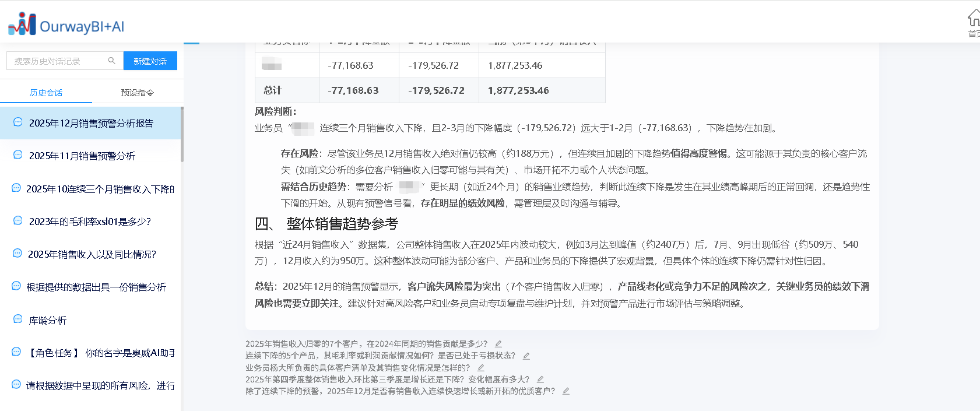980x411 pixels.
Task: Open the 2025年销售收入以及同比情况 conversation
Action: (x=92, y=254)
